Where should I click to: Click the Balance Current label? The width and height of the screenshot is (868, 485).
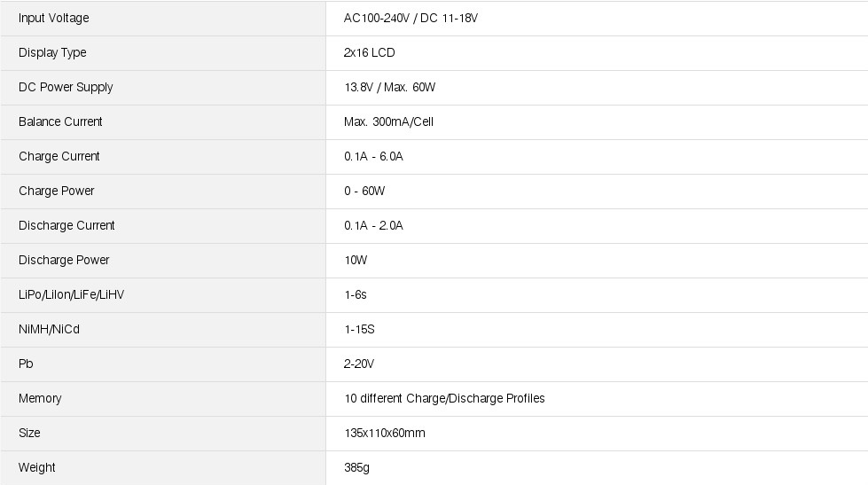(x=60, y=121)
